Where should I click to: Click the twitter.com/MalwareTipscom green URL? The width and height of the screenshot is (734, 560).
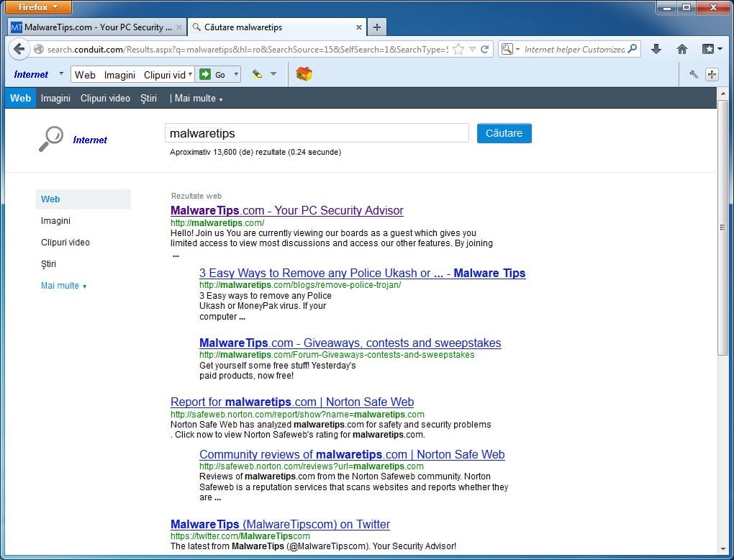240,536
